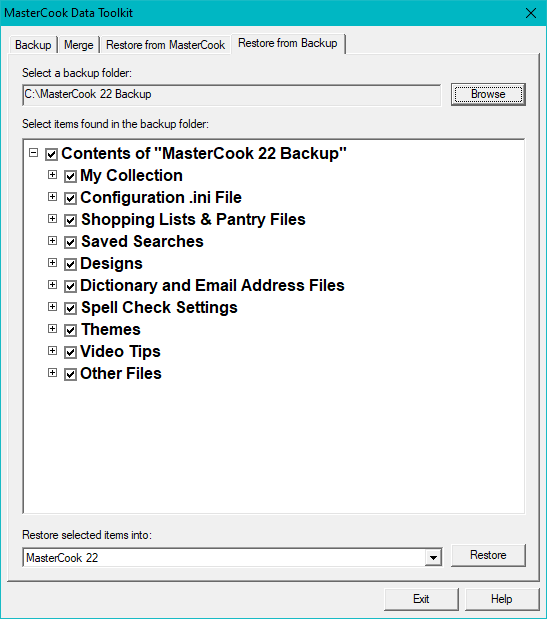Click the Browse button
The image size is (547, 619).
coord(488,94)
